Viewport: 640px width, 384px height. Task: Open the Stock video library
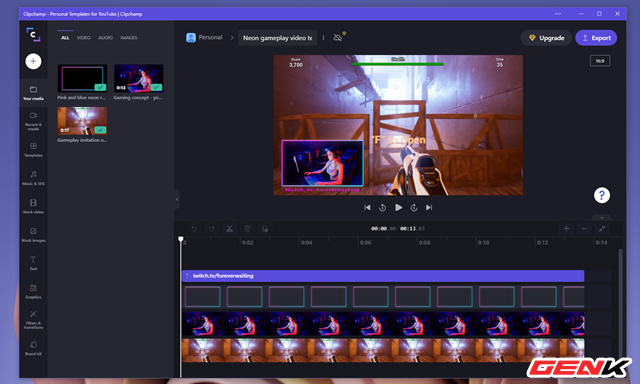[33, 206]
